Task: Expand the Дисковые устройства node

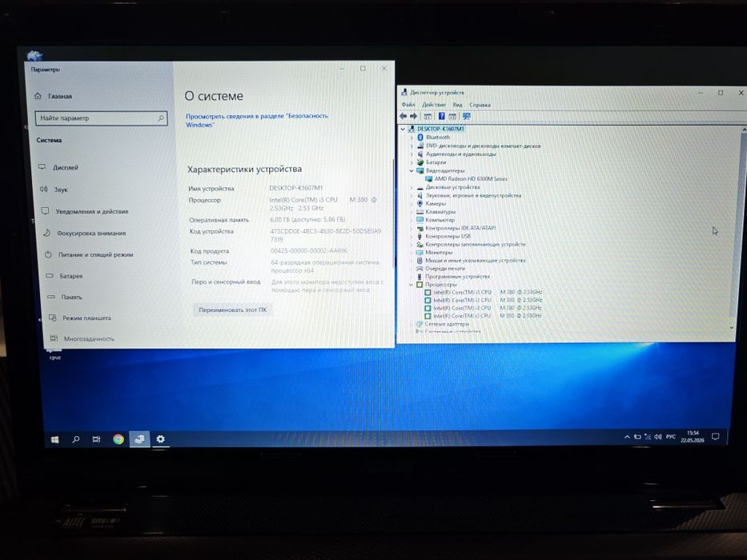Action: click(412, 187)
